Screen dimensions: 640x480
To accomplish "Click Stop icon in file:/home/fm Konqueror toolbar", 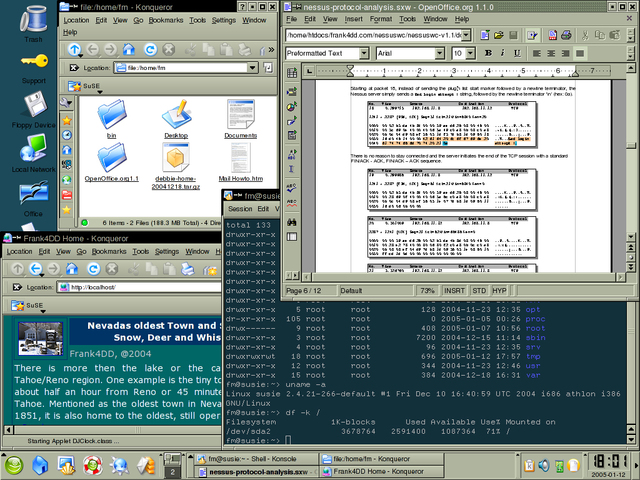I will click(169, 50).
